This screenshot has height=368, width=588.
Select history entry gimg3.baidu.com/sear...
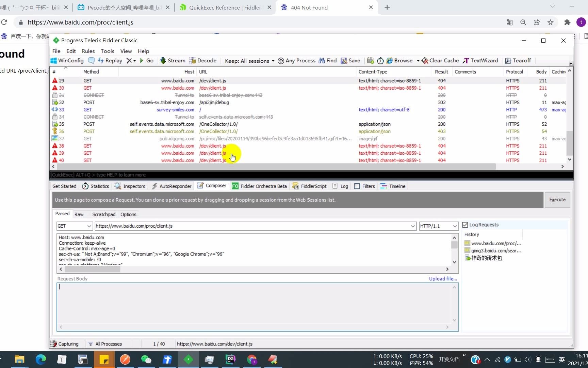coord(493,250)
